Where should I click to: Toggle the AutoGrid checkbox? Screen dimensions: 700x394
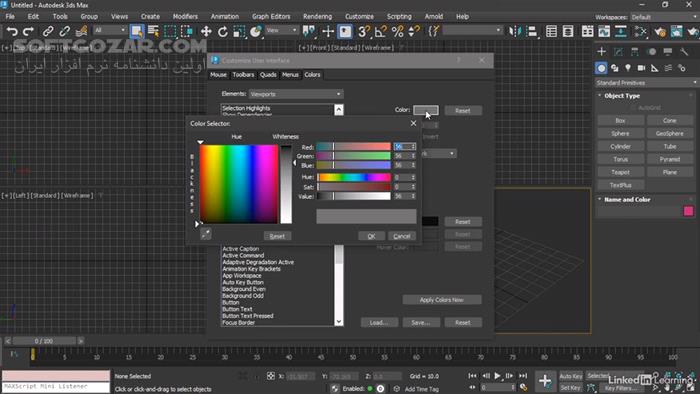[x=633, y=108]
